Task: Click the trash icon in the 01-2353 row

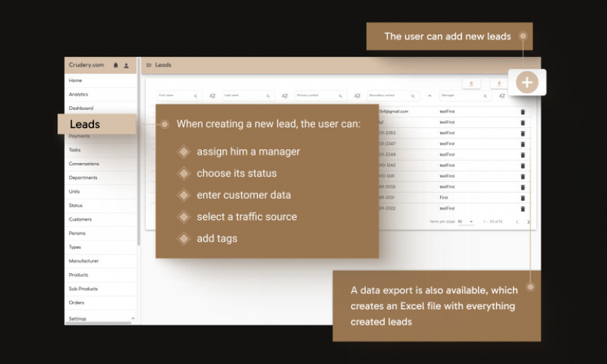Action: pos(522,133)
